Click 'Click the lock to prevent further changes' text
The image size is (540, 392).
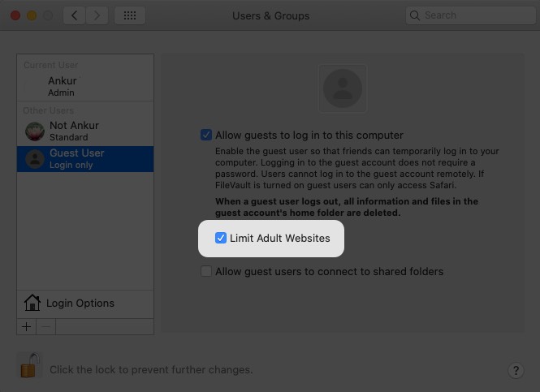tap(151, 369)
